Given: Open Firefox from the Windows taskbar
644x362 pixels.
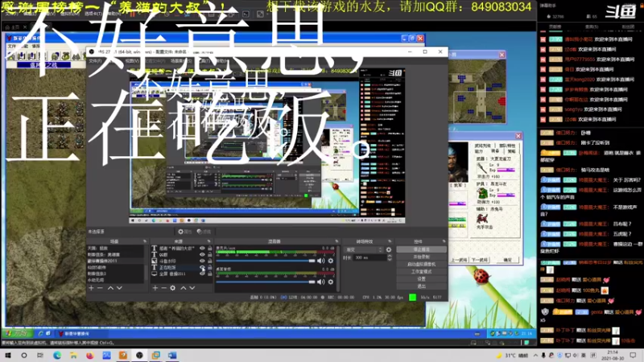Looking at the screenshot, I should 89,355.
